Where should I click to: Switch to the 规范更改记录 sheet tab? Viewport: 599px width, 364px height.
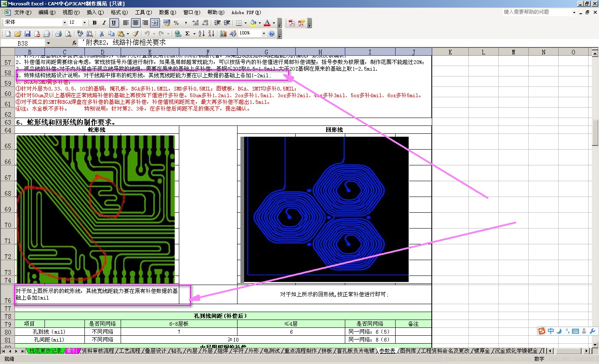45,351
